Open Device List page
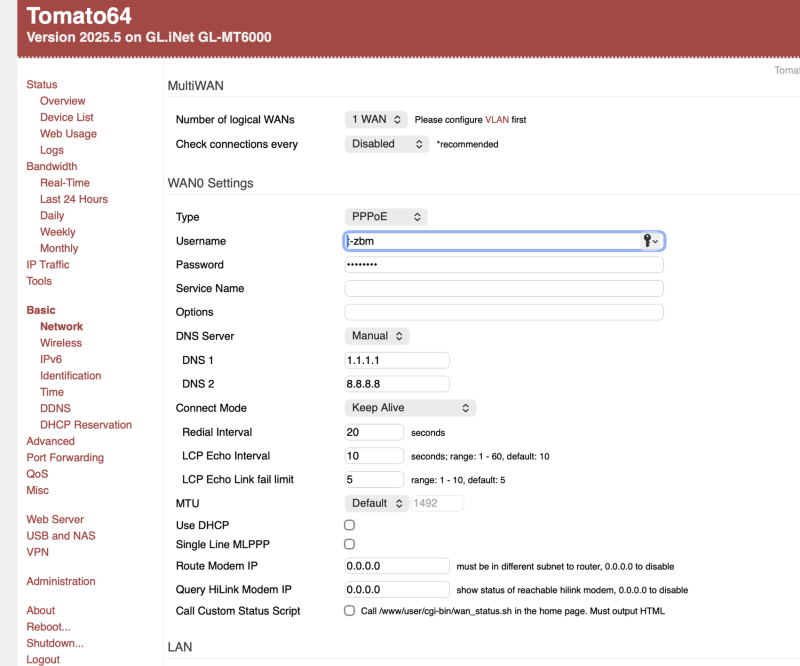800x666 pixels. [67, 117]
